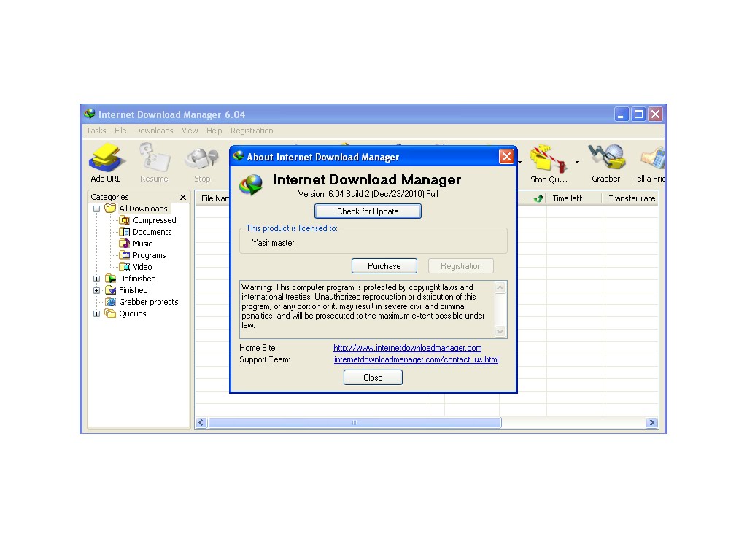Click the Tell a Friend icon
The image size is (747, 560).
[x=653, y=158]
